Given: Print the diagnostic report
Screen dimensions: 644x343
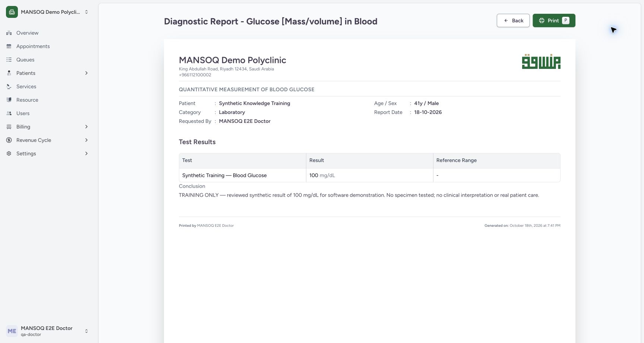Looking at the screenshot, I should coord(554,20).
